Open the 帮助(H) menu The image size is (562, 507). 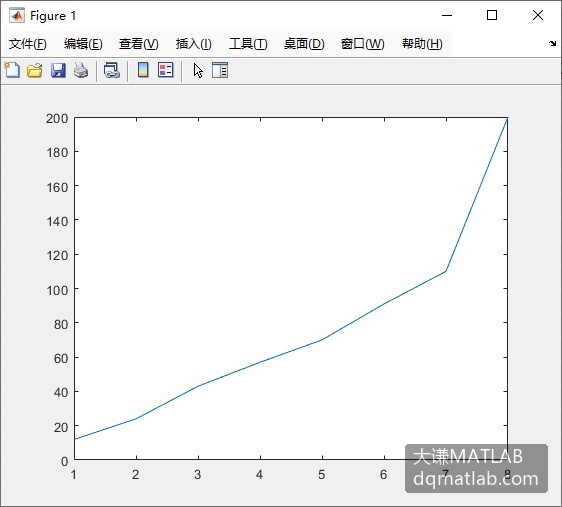422,44
